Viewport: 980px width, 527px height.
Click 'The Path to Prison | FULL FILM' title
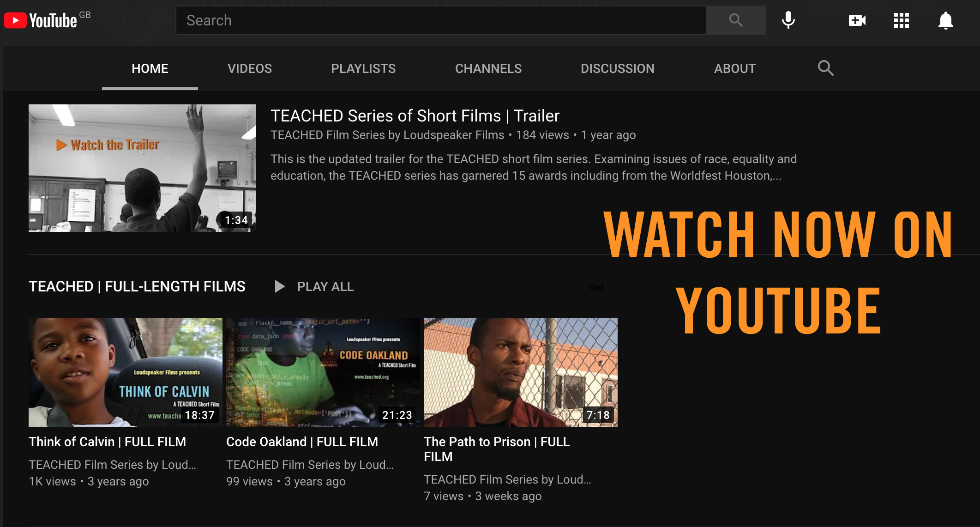[x=497, y=449]
